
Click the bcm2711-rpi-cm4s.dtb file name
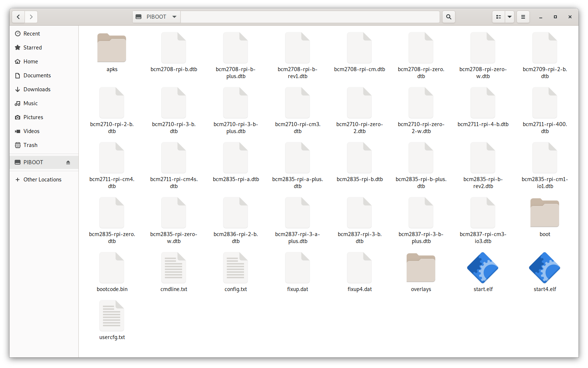pyautogui.click(x=174, y=183)
